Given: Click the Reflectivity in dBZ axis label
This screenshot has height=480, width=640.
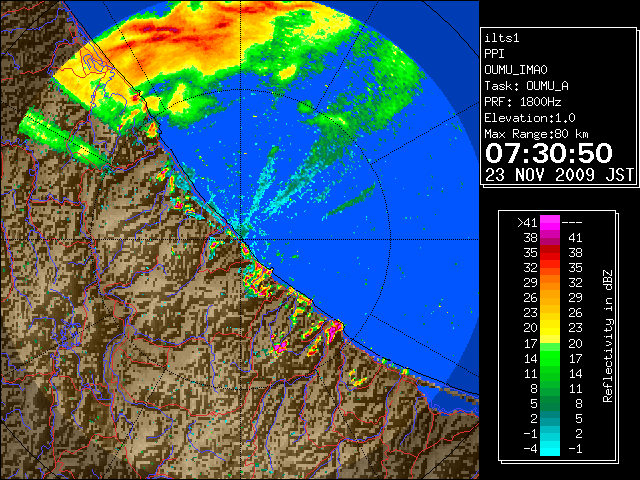Looking at the screenshot, I should [x=608, y=336].
